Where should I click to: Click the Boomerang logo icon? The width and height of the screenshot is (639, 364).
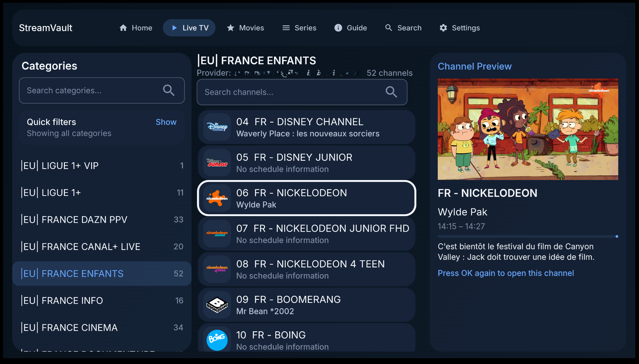tap(217, 305)
